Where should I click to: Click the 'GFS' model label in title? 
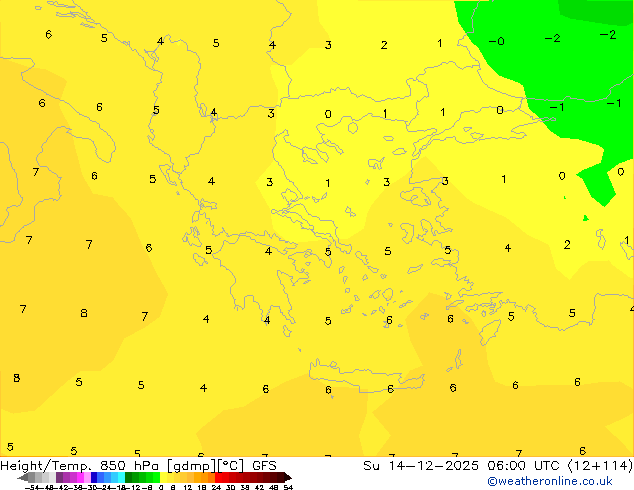[264, 466]
